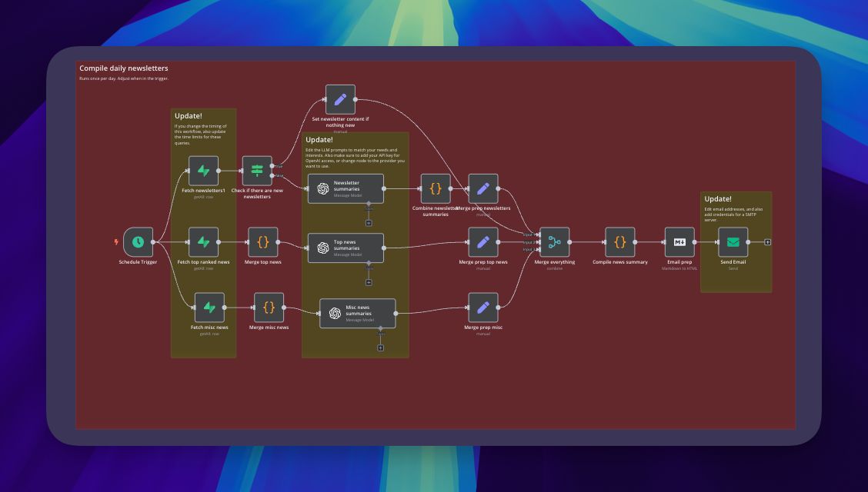This screenshot has width=868, height=492.
Task: Select the Newsletter summaries OpenAI node
Action: point(346,188)
